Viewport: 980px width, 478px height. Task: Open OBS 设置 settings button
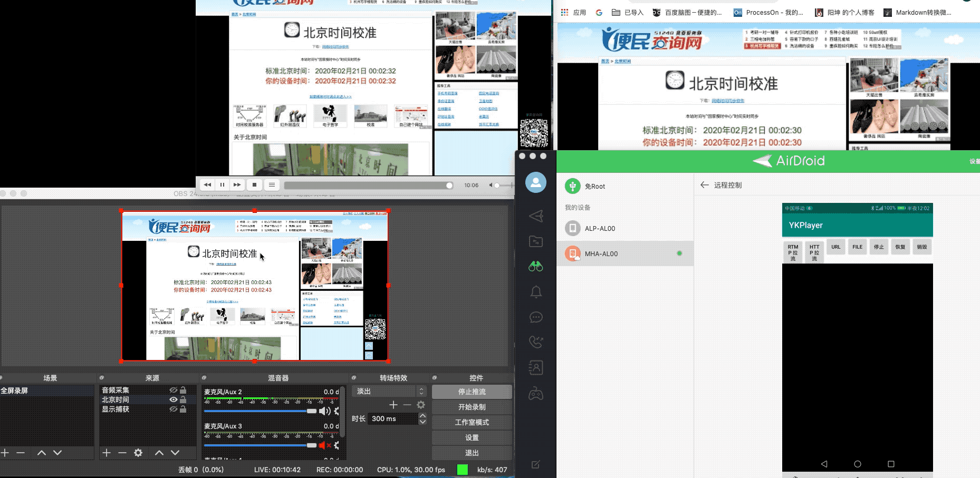click(x=472, y=437)
